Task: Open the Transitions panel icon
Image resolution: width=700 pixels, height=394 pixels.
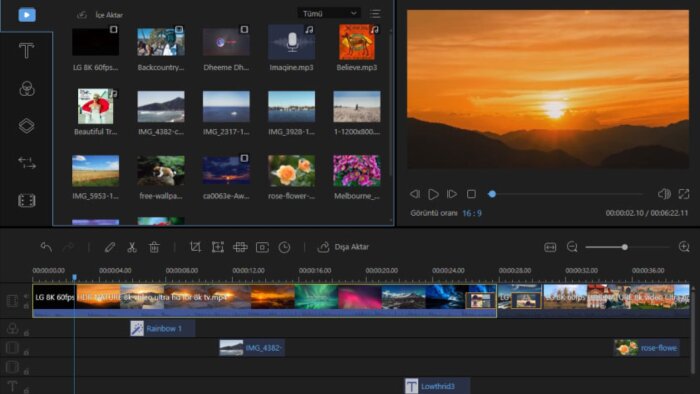Action: tap(27, 163)
